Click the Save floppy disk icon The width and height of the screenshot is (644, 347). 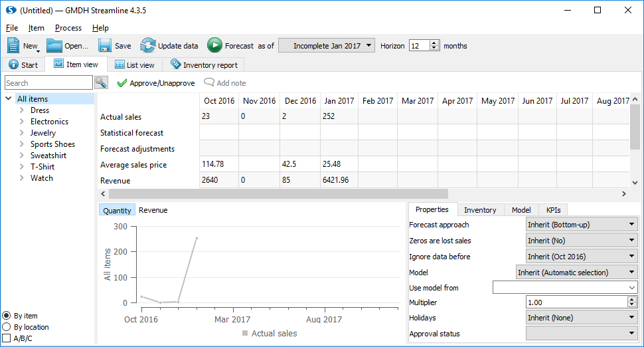coord(105,46)
